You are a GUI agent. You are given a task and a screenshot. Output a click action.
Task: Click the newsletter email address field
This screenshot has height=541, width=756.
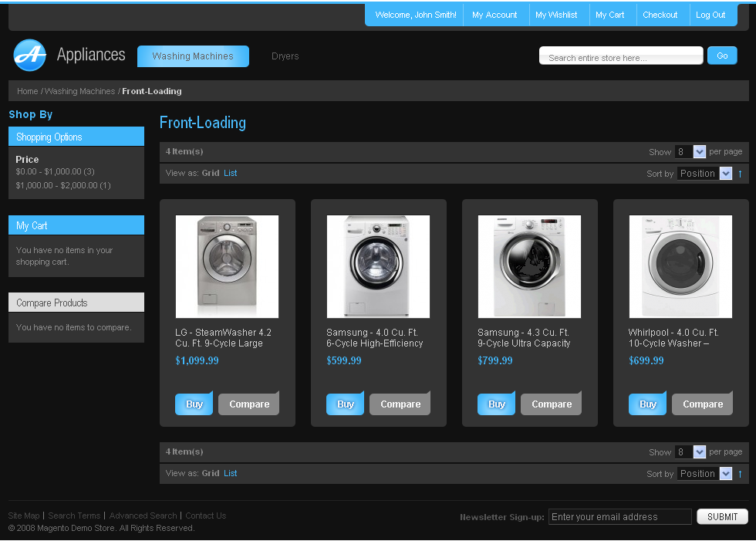620,517
